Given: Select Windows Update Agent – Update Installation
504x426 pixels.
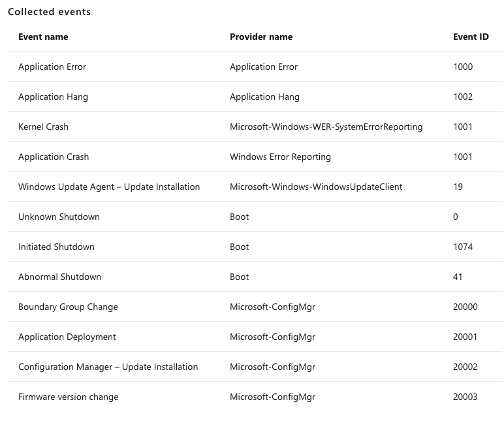Looking at the screenshot, I should click(109, 187).
